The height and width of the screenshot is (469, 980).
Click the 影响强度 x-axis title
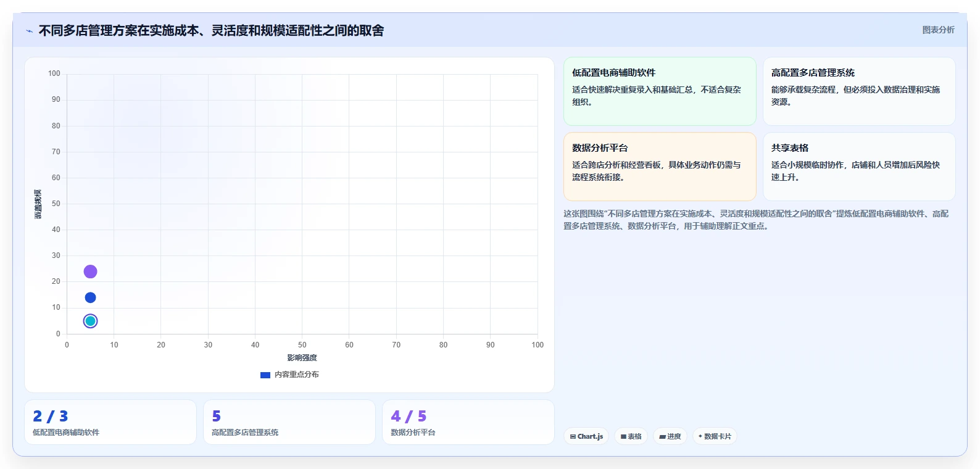click(x=302, y=358)
